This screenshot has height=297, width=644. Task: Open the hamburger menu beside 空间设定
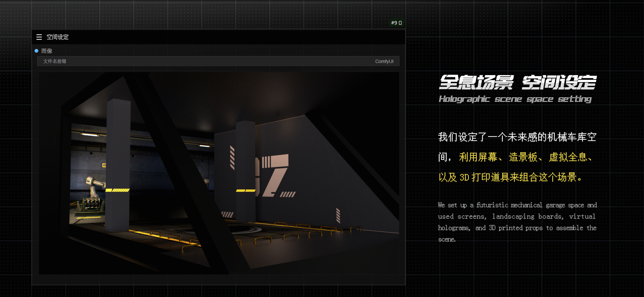(x=39, y=37)
